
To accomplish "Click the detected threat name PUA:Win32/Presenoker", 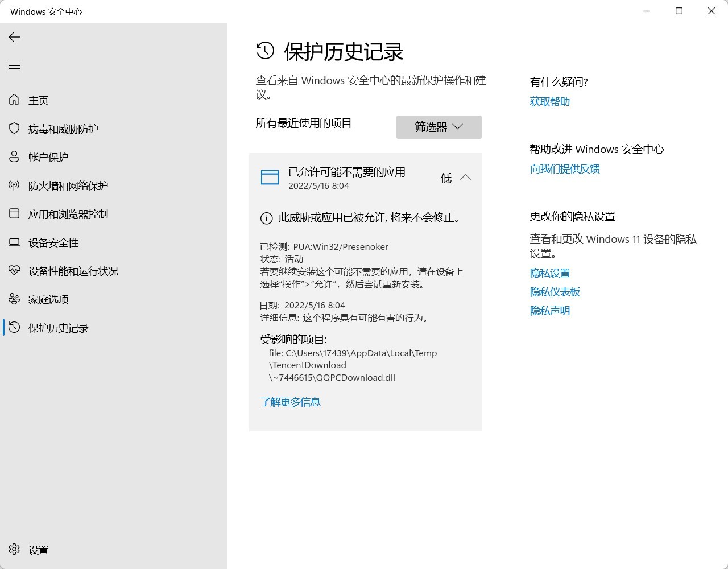I will [x=341, y=247].
